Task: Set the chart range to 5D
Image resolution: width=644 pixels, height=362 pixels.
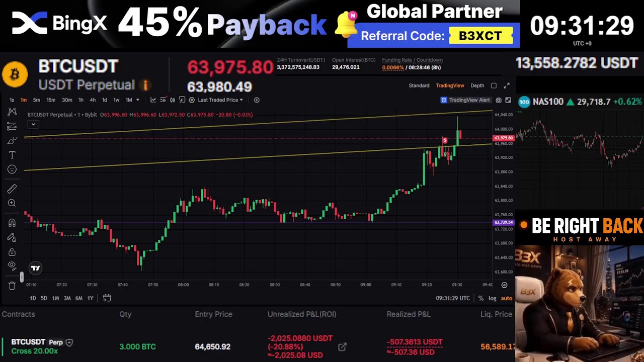Action: (x=44, y=298)
